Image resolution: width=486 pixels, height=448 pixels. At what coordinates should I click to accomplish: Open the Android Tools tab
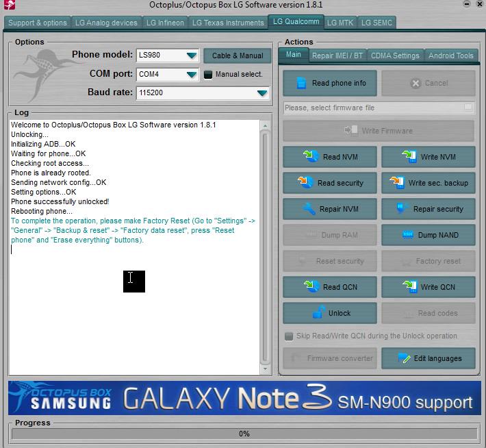451,55
